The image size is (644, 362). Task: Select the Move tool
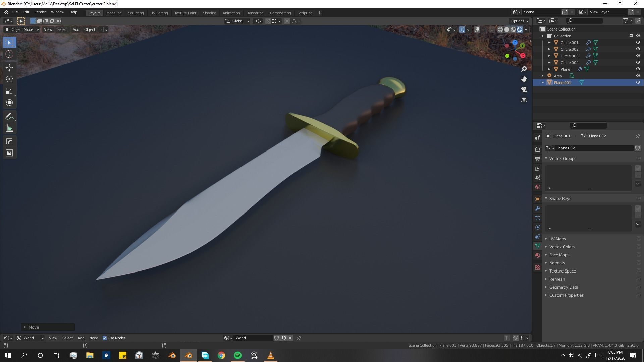[9, 68]
